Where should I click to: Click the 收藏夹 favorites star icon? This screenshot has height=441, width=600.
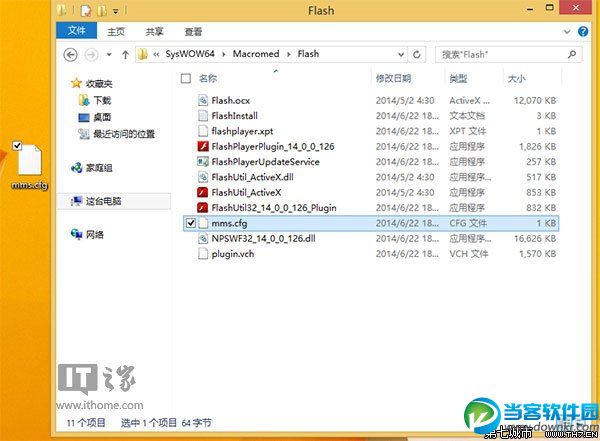pyautogui.click(x=76, y=83)
